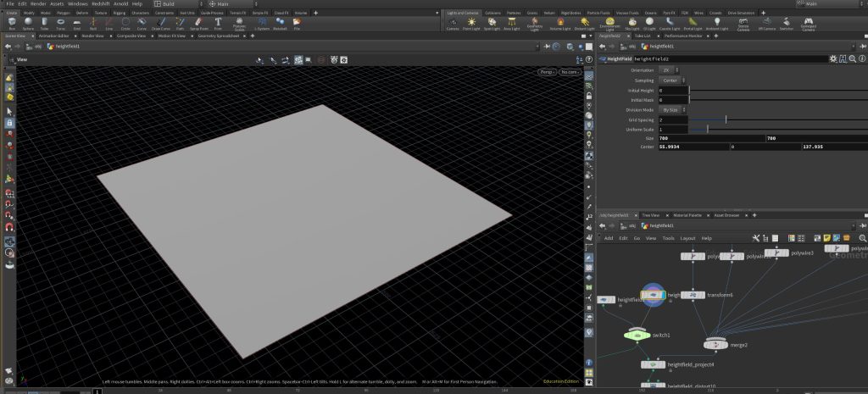Open the Build desktop dropdown
868x394 pixels.
[x=176, y=4]
